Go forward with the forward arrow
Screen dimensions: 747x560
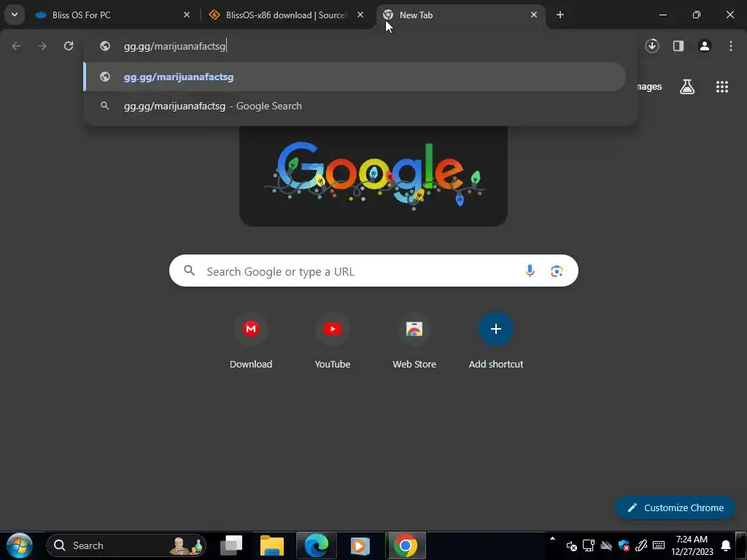[42, 46]
